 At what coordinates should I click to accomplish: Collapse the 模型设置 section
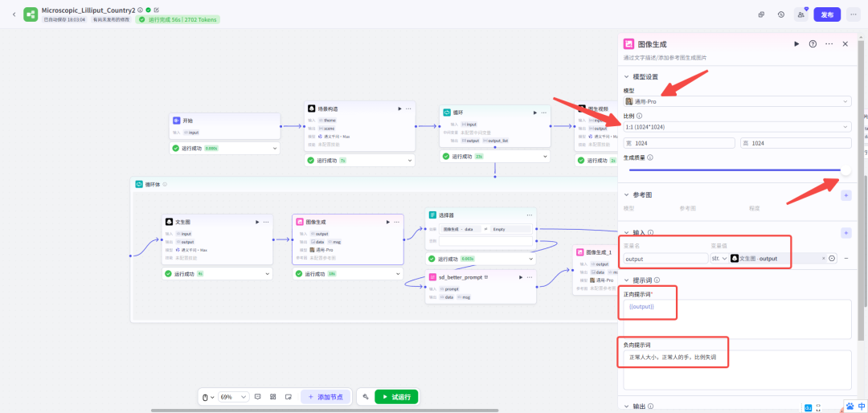click(627, 77)
